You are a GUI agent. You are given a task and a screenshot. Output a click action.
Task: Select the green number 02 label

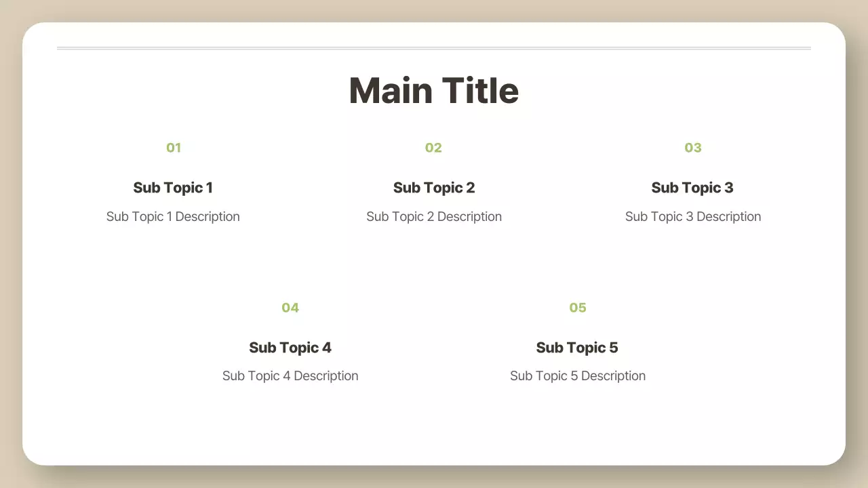pos(433,148)
